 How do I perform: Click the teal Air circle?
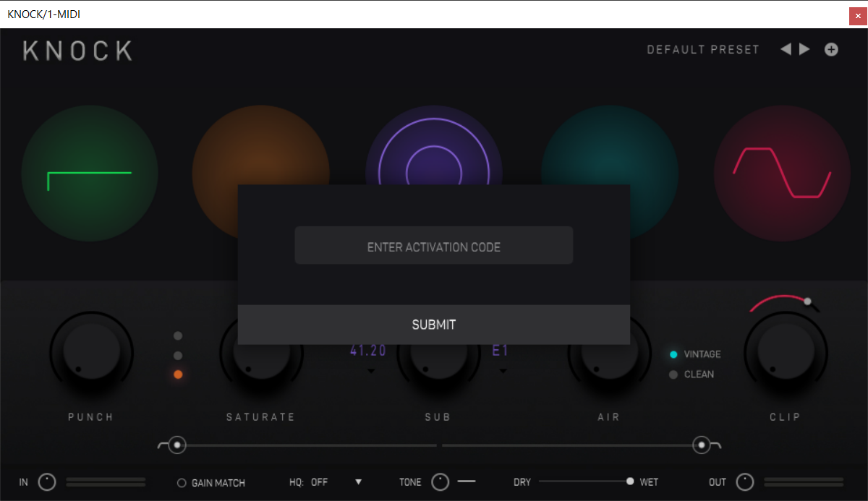tap(610, 174)
